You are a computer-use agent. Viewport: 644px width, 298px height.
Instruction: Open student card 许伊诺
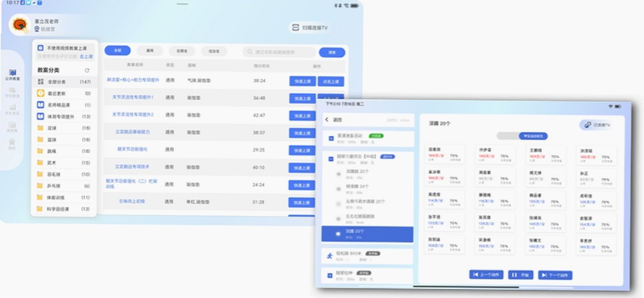(495, 155)
